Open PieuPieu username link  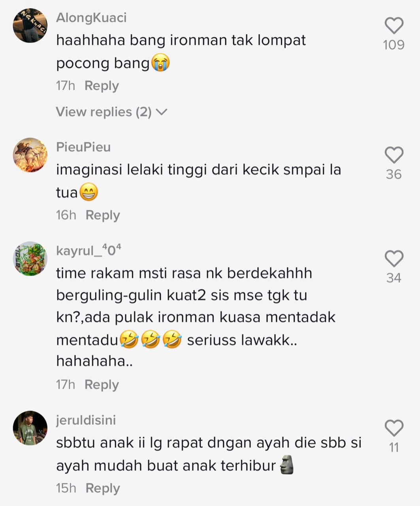click(x=83, y=147)
